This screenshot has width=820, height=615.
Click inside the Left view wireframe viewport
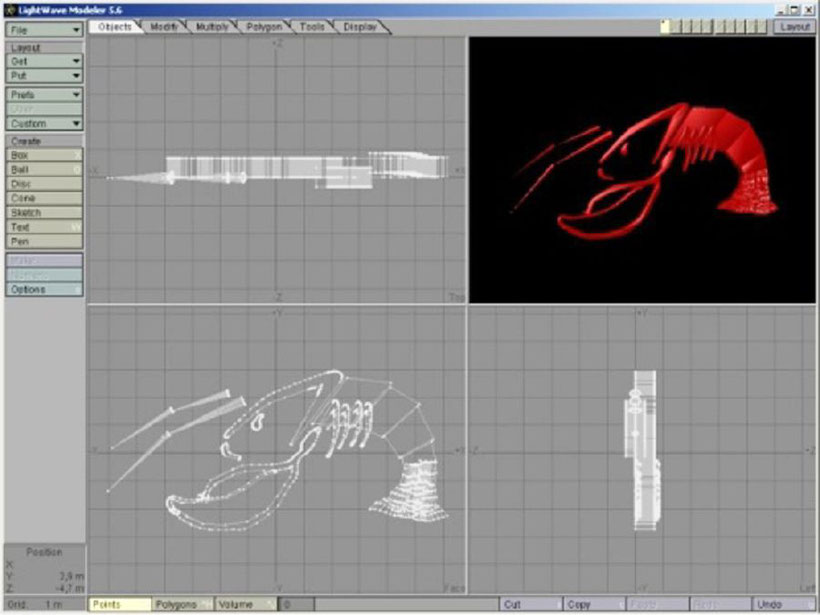click(642, 450)
